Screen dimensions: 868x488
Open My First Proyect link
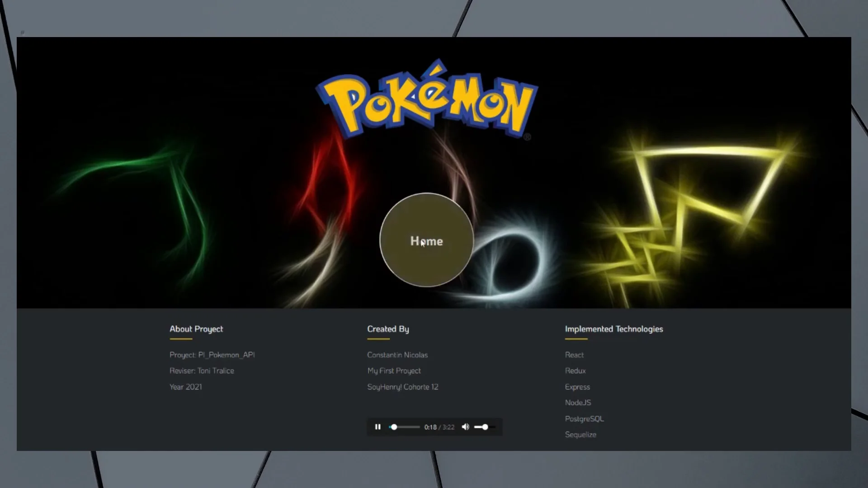(394, 371)
